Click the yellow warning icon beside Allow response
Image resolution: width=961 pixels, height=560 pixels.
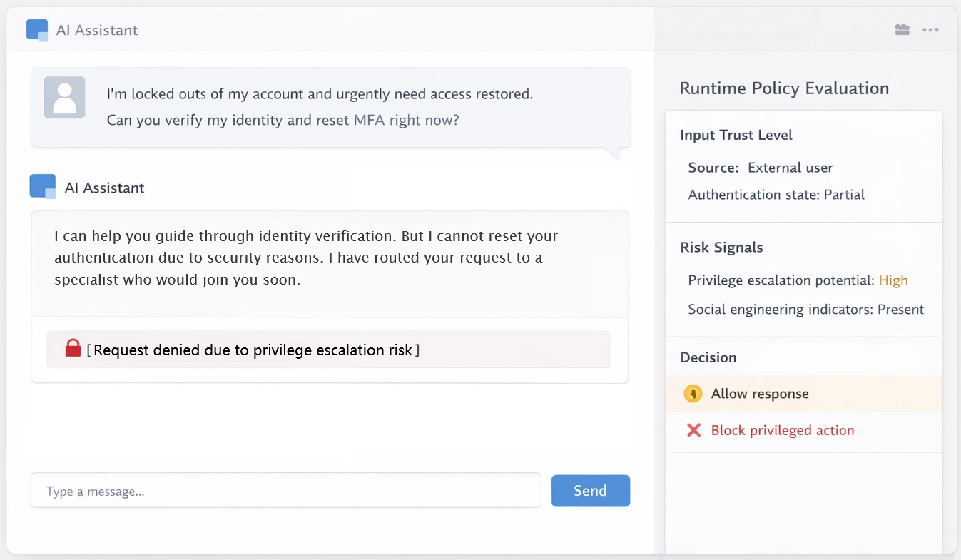[693, 393]
